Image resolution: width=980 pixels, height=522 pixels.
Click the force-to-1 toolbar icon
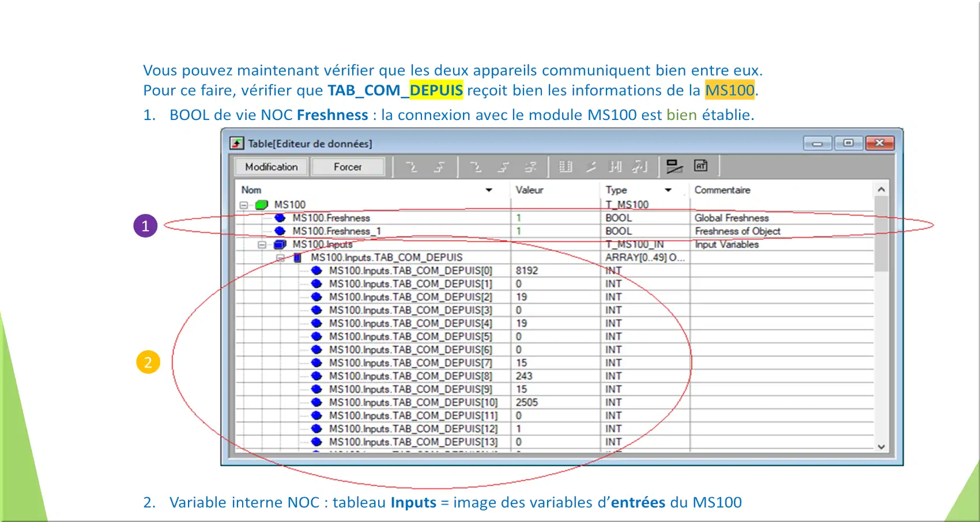(x=504, y=167)
